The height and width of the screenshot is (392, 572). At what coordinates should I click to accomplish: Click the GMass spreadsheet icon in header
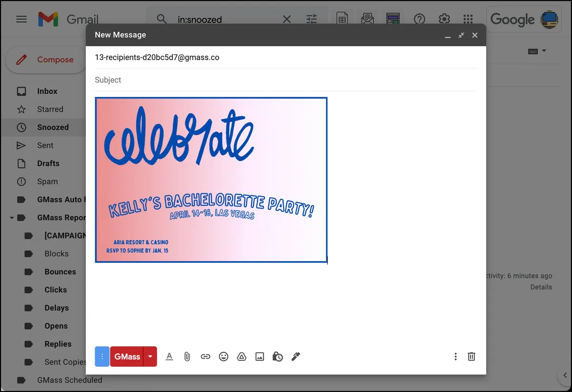(x=342, y=19)
